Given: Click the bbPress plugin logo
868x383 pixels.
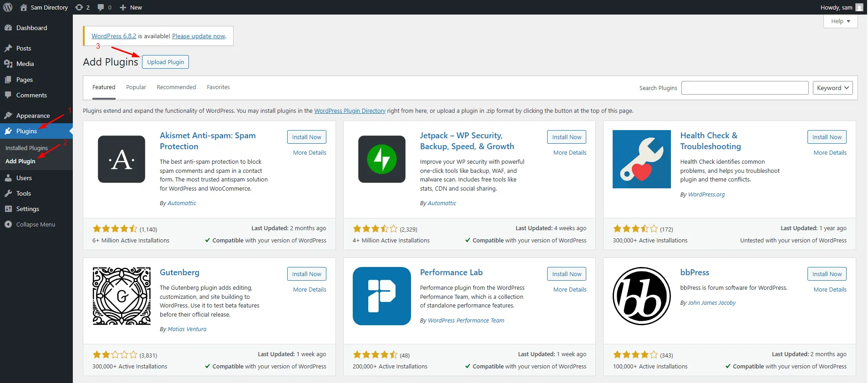Looking at the screenshot, I should 642,296.
